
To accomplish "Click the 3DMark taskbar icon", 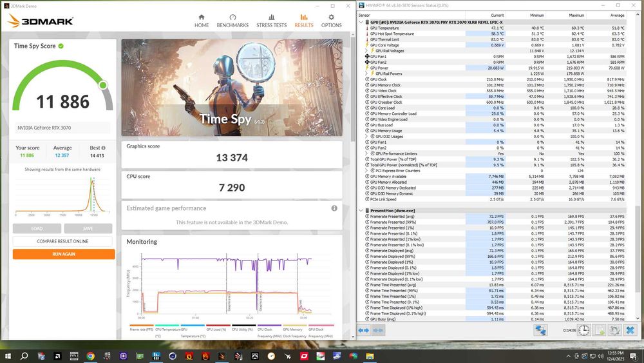I will (222, 356).
